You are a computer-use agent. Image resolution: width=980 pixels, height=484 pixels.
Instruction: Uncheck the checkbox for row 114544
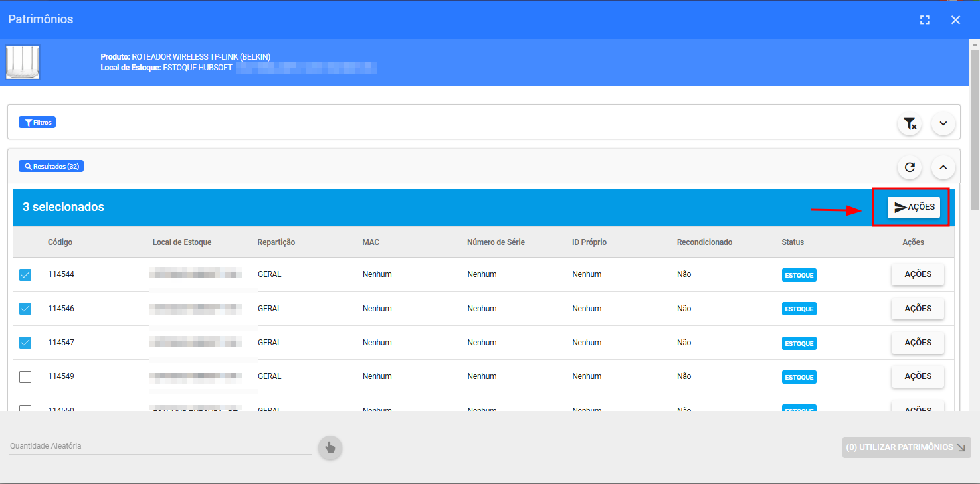pos(25,275)
